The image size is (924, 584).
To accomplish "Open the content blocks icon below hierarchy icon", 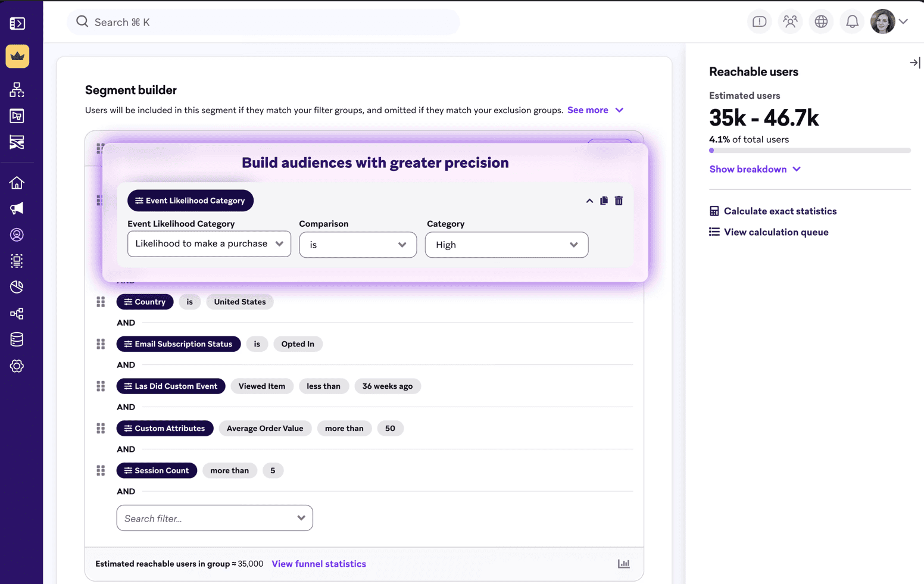I will (x=17, y=116).
